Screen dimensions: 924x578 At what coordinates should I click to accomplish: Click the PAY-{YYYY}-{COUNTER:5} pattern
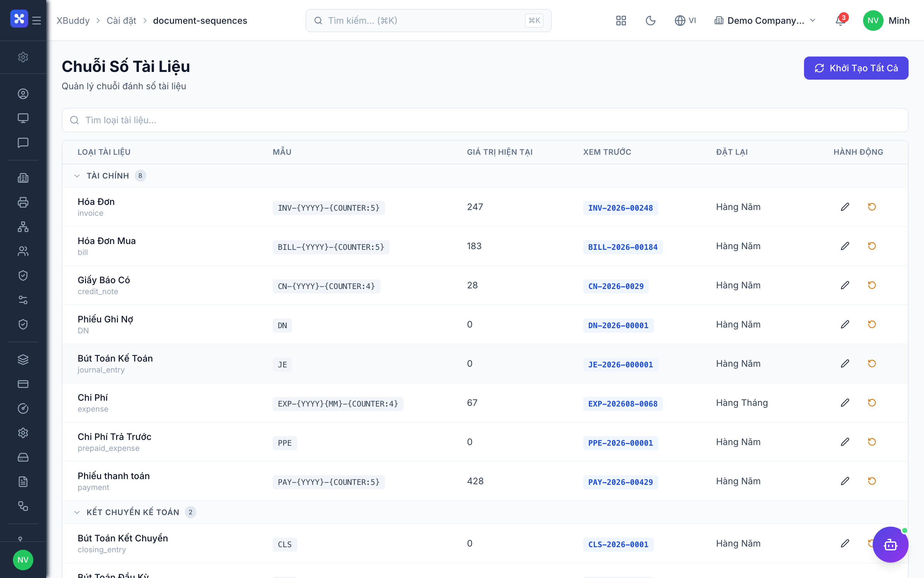tap(329, 482)
